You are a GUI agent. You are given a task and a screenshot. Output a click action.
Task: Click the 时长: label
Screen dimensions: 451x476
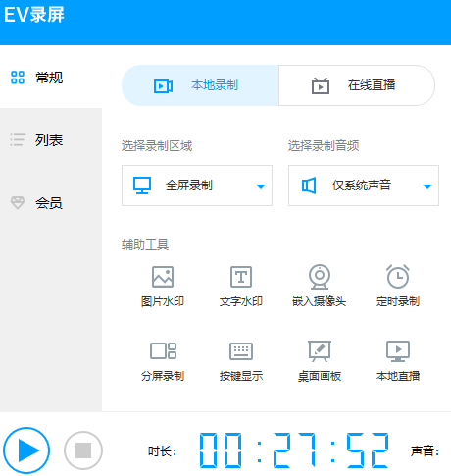[x=162, y=451]
